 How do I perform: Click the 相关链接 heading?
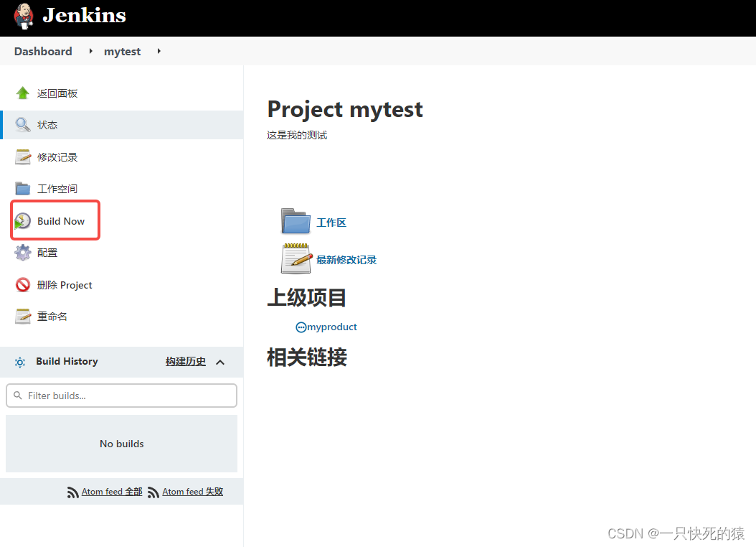(307, 357)
